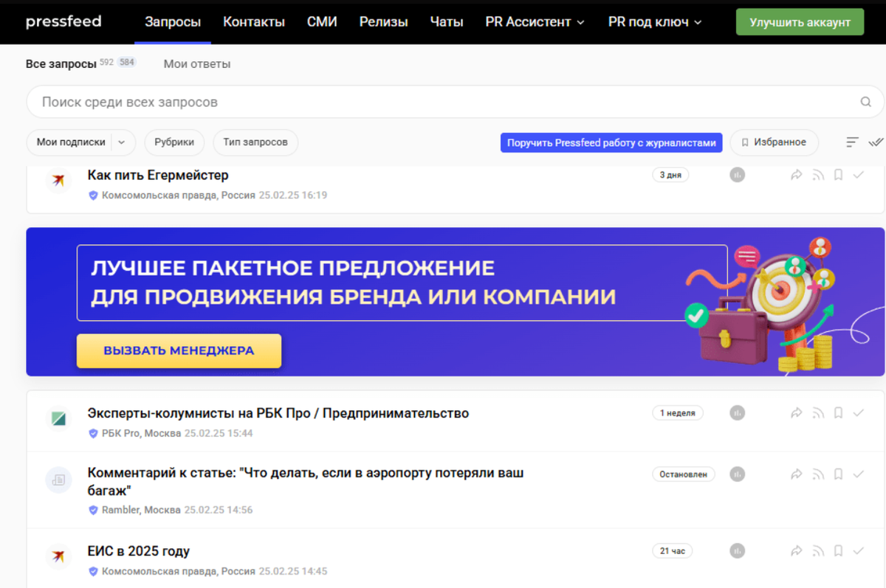This screenshot has width=886, height=588.
Task: Click Поручить Pressfeed работу с журналистами
Action: (611, 142)
